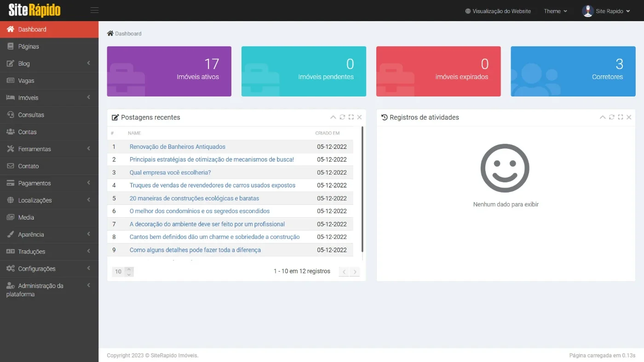Toggle the sidebar hamburger menu icon
The width and height of the screenshot is (644, 362).
click(x=94, y=11)
